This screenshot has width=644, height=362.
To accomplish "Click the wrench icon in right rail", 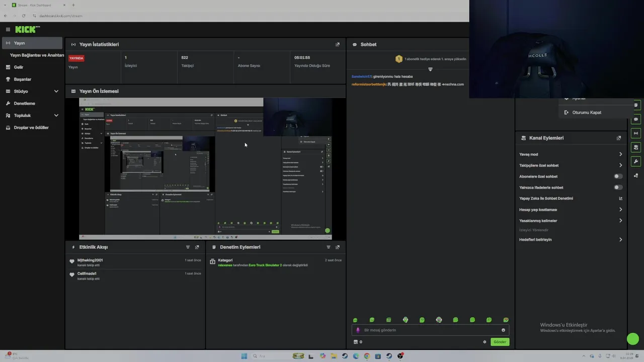I will (636, 161).
